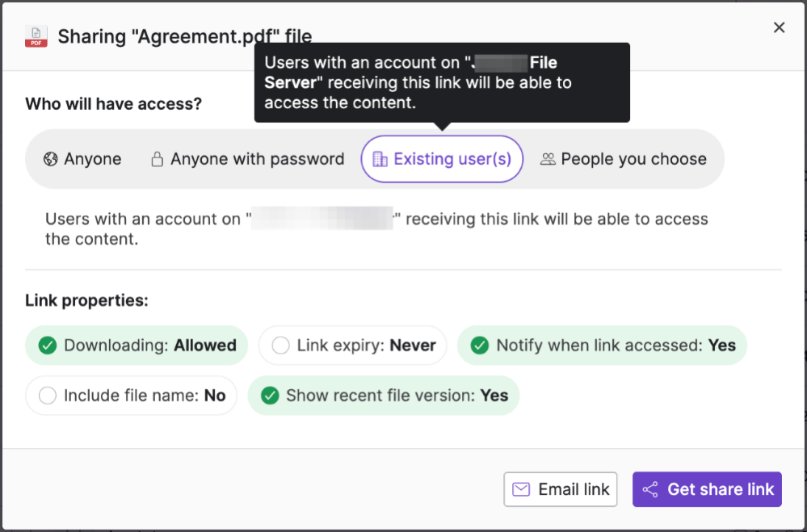Image resolution: width=807 pixels, height=532 pixels.
Task: Select the people icon for People you choose
Action: 547,159
